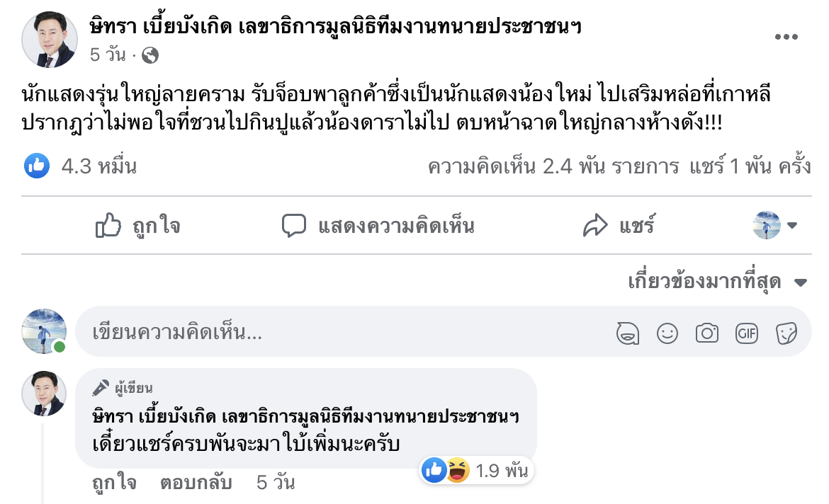Click the blue like reaction icon under post
Image resolution: width=829 pixels, height=504 pixels.
click(37, 166)
